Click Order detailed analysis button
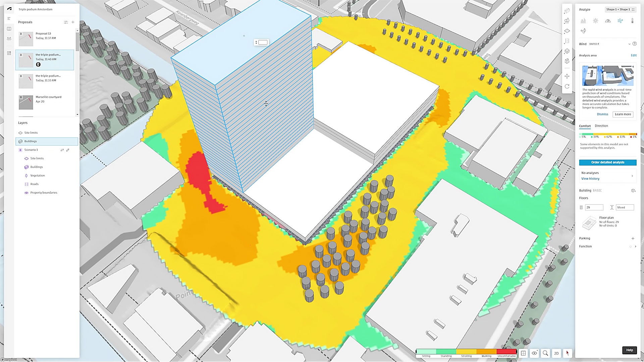644x362 pixels. point(607,162)
